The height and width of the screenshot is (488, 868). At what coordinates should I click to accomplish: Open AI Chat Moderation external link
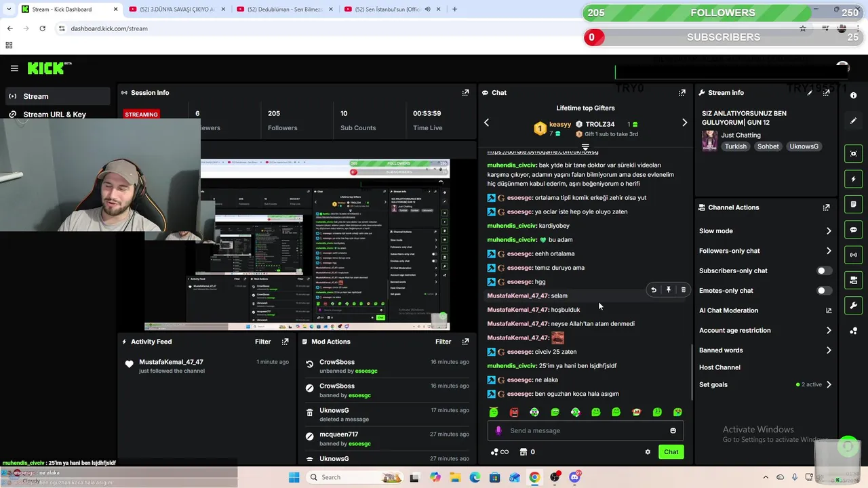pos(828,310)
